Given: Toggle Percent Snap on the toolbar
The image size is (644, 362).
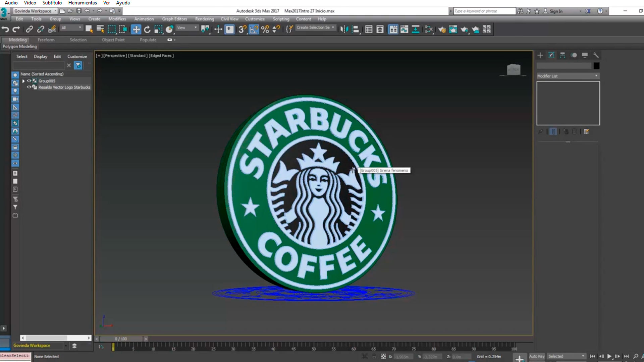Looking at the screenshot, I should tap(265, 29).
